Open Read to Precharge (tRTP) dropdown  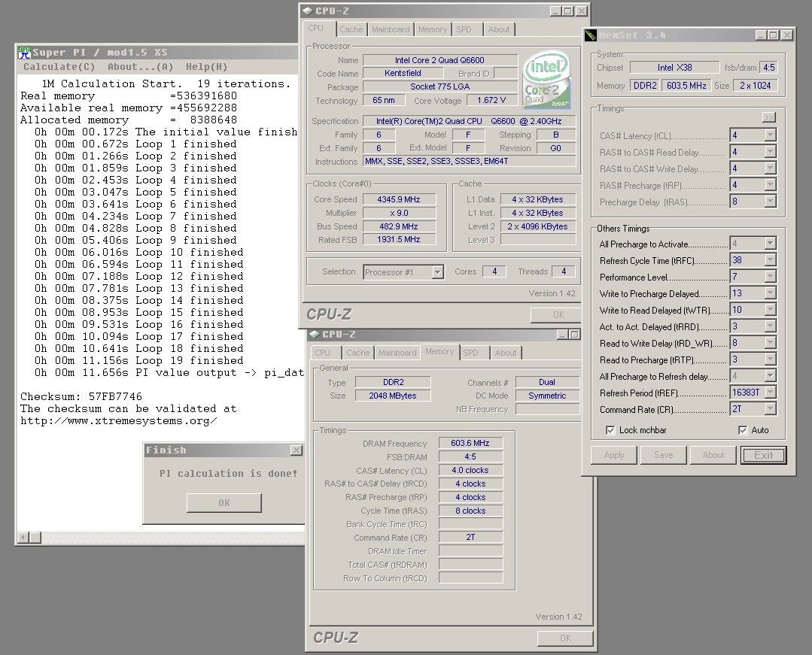[770, 359]
